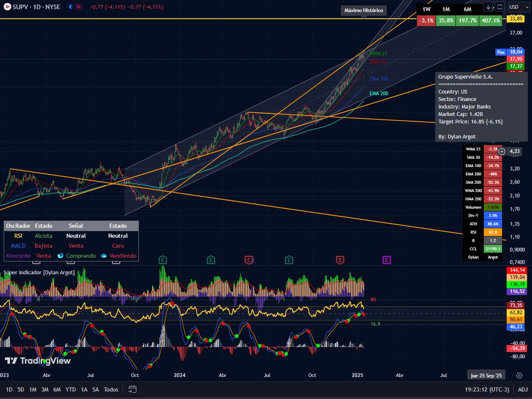Select the 6M range tab in the bottom range bar
Image resolution: width=532 pixels, height=399 pixels.
pyautogui.click(x=57, y=389)
